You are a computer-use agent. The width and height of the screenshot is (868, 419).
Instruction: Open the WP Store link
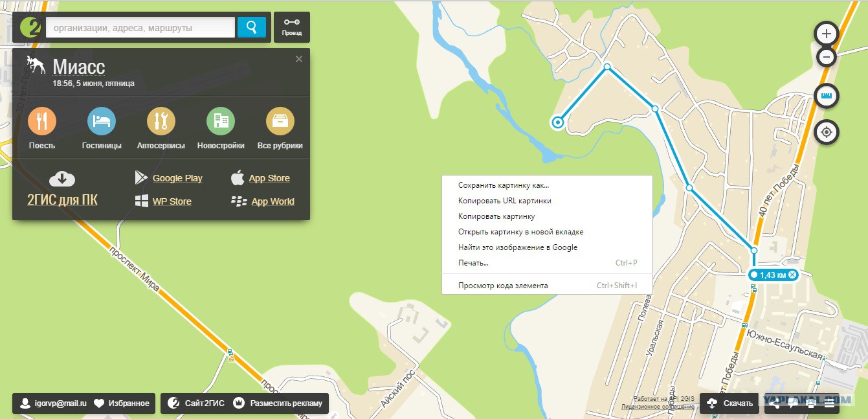[x=172, y=201]
